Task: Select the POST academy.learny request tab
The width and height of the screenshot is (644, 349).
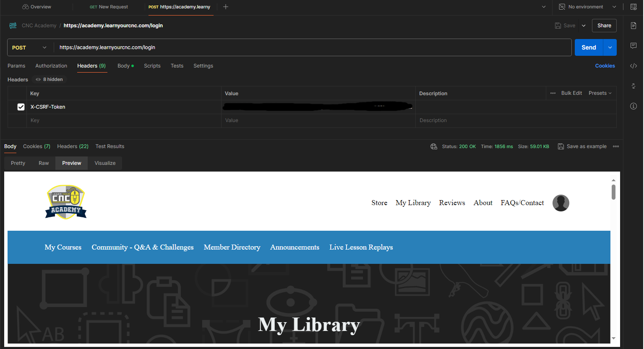Action: tap(179, 7)
